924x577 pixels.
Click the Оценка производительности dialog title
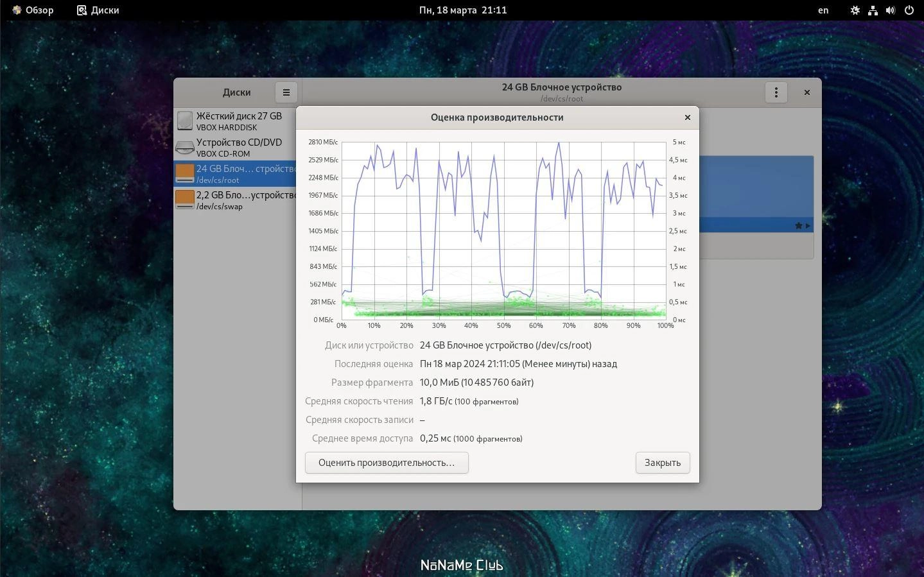click(x=497, y=117)
